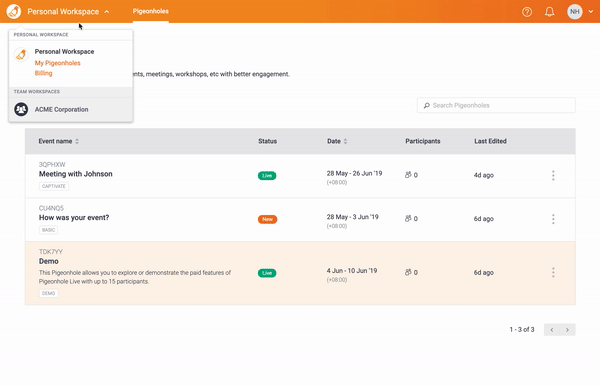Sort by Date column
Image resolution: width=600 pixels, height=385 pixels.
(337, 141)
